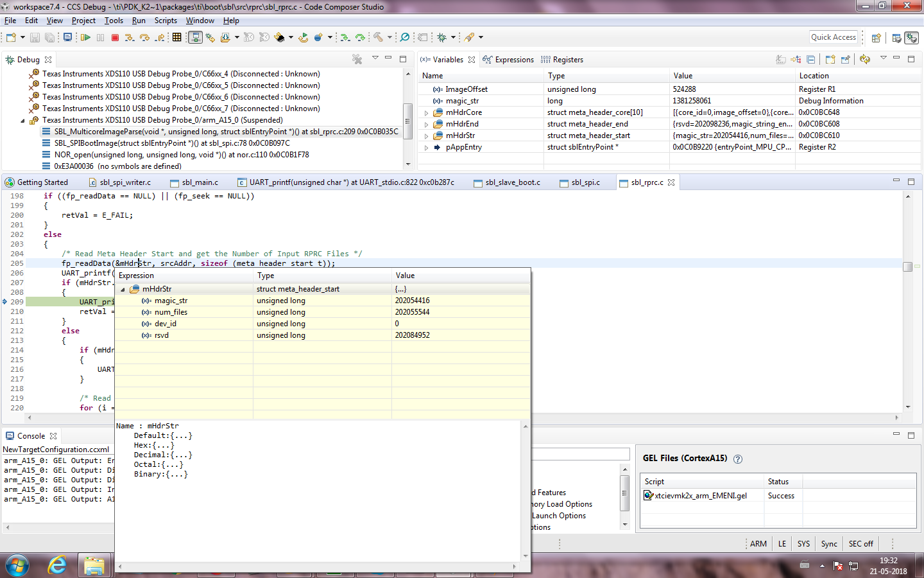Open the Project menu

click(x=83, y=21)
